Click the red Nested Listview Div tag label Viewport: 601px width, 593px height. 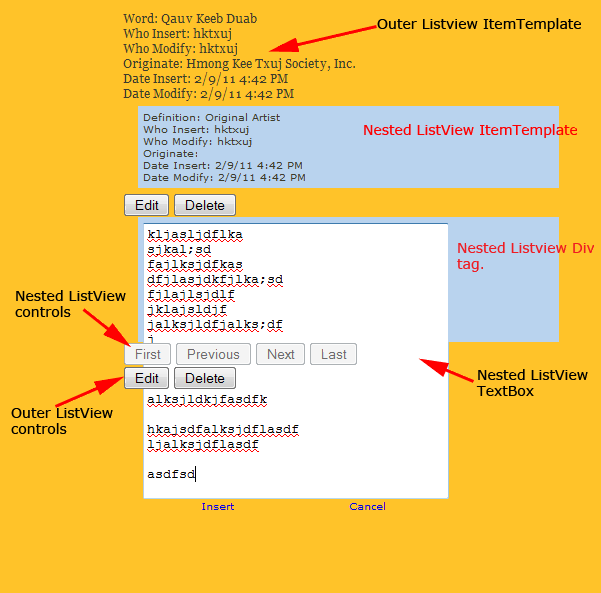click(511, 256)
